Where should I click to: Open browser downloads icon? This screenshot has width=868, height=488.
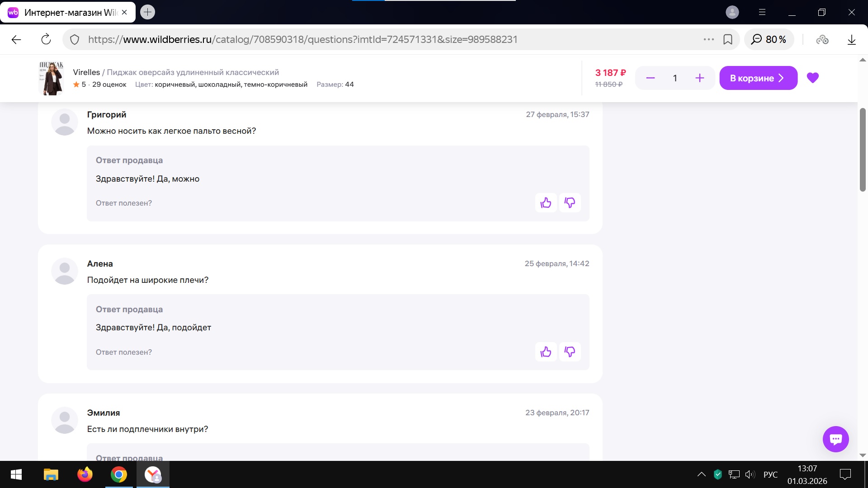[851, 40]
